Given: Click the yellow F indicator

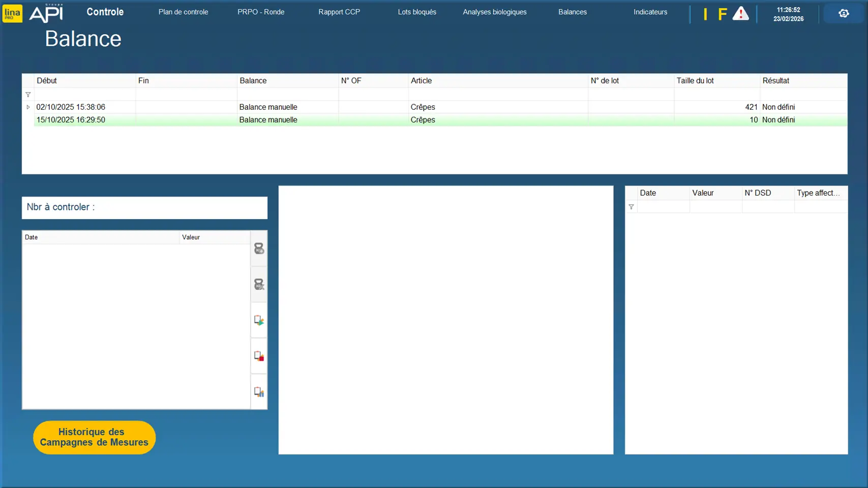Looking at the screenshot, I should 722,14.
